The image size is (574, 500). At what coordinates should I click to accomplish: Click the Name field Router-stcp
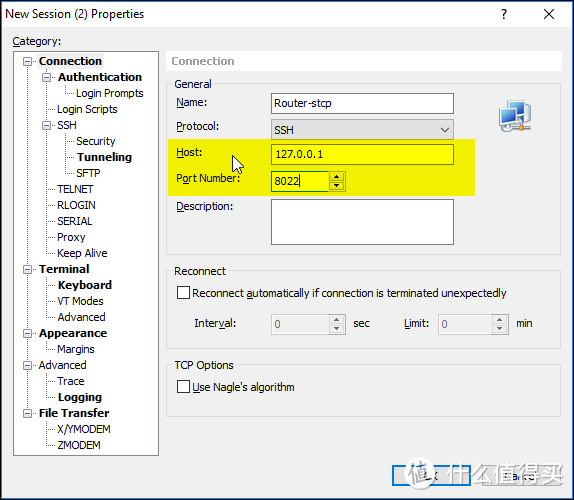coord(362,103)
